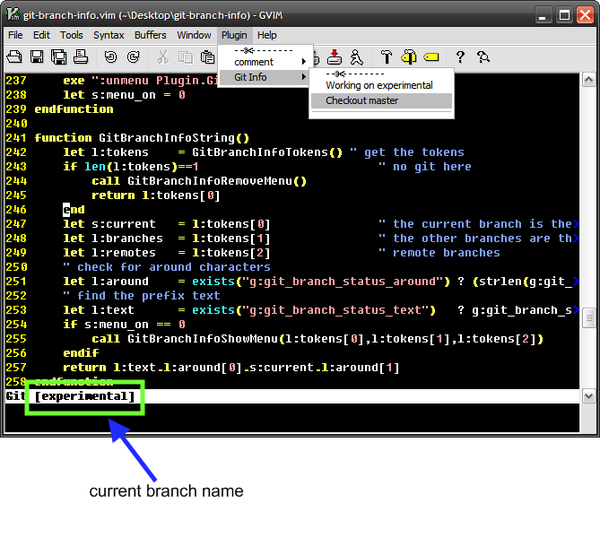This screenshot has width=600, height=538.
Task: Select Working on experimental menu entry
Action: click(x=381, y=86)
